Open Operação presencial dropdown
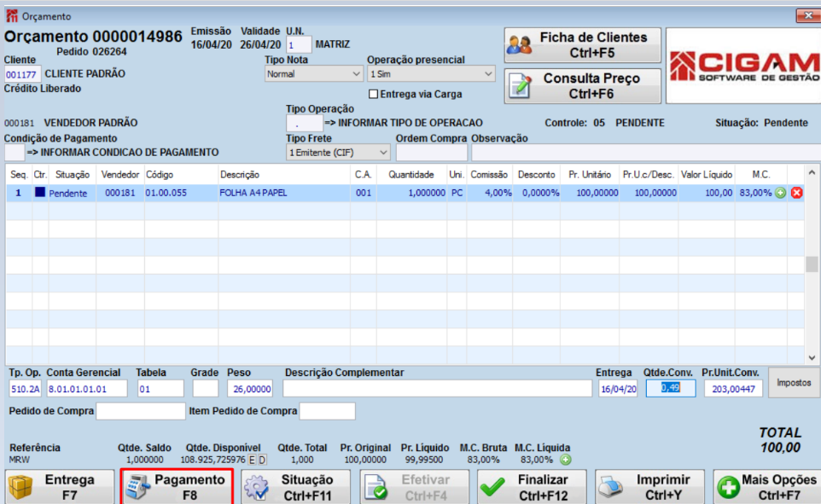 [431, 74]
